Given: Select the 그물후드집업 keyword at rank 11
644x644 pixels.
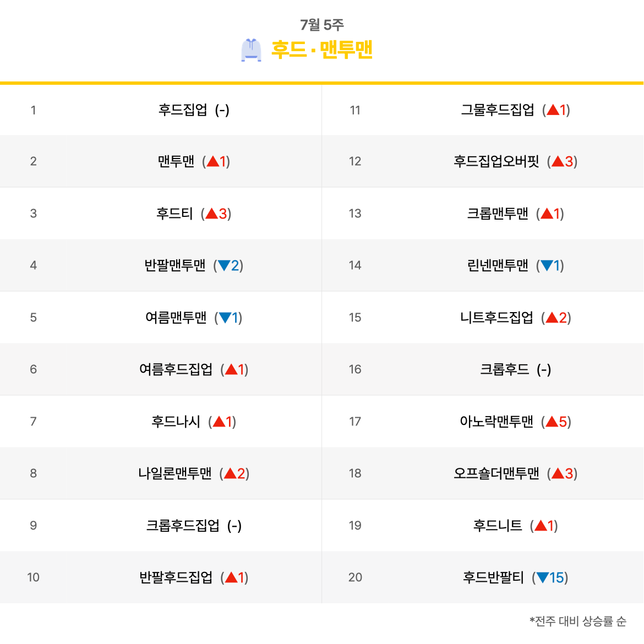Looking at the screenshot, I should (498, 110).
